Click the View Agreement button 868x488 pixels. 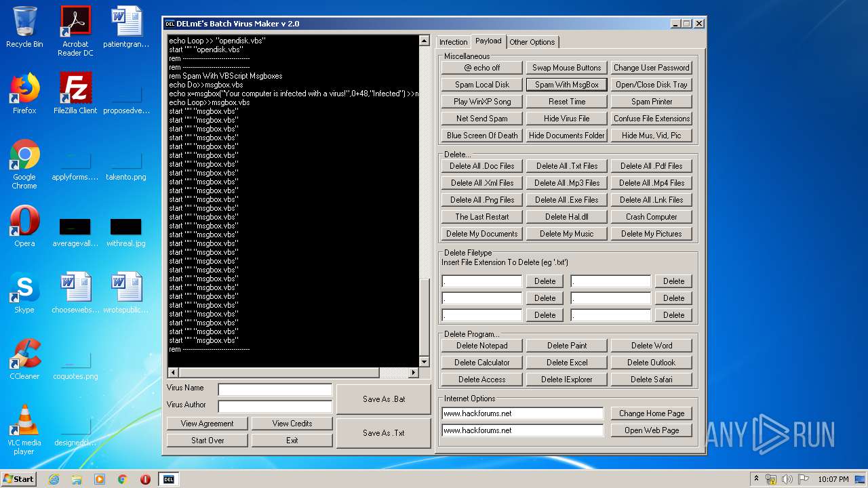[x=207, y=424]
